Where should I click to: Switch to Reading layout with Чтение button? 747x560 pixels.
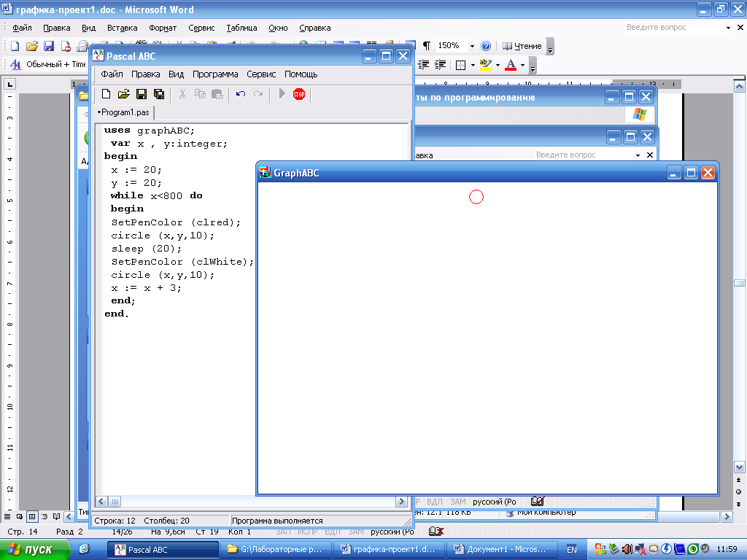pyautogui.click(x=522, y=46)
